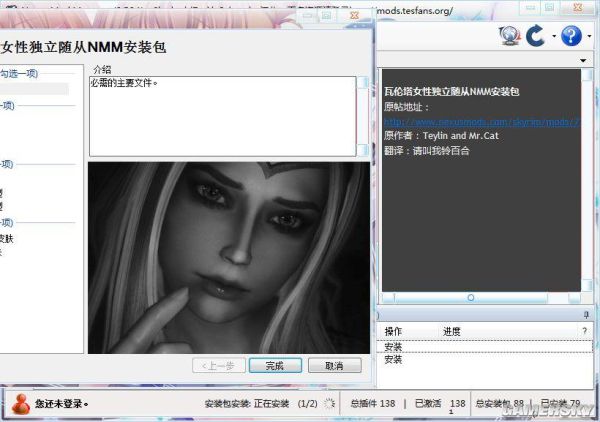Select the highlighted option row in installer list
Viewport: 600px width, 422px height.
[34, 89]
